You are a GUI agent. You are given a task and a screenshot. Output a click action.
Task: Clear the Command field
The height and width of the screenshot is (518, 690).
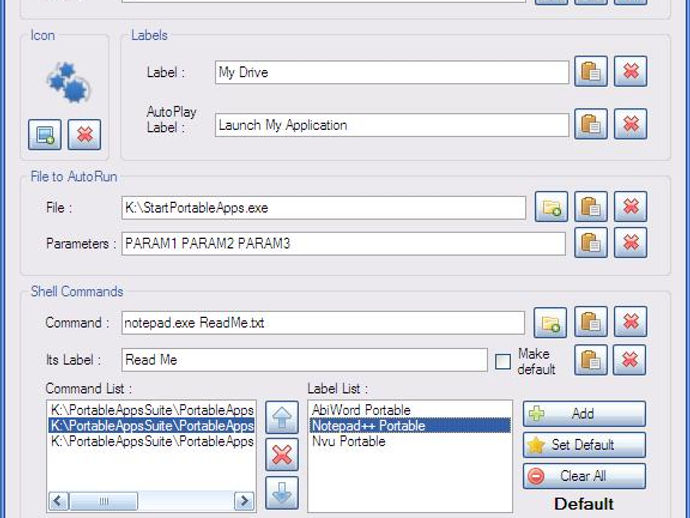point(631,322)
